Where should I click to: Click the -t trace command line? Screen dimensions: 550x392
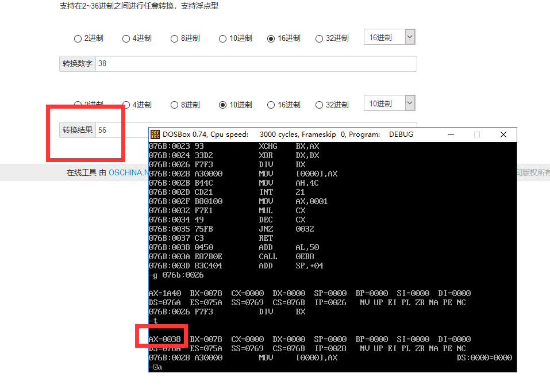click(153, 321)
